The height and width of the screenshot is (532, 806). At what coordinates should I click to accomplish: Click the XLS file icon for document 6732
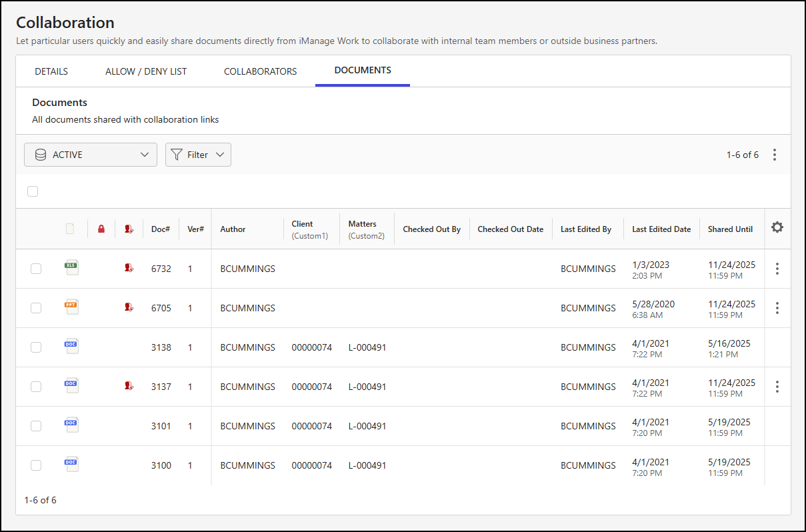pos(71,267)
